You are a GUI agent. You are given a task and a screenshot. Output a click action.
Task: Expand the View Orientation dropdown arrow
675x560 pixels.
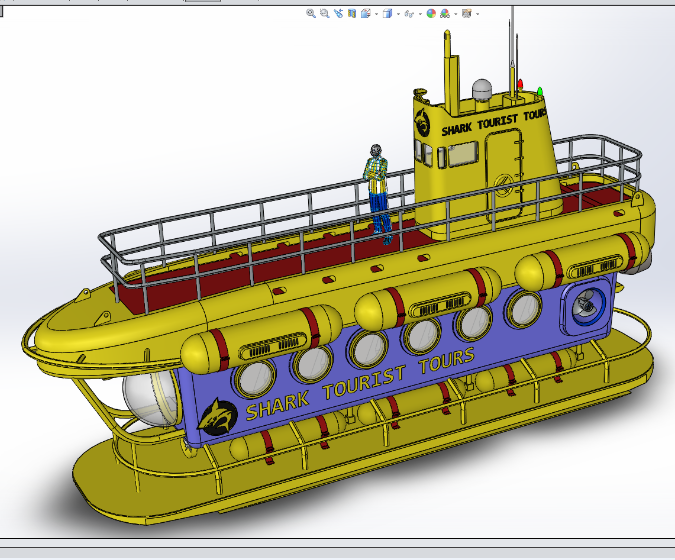click(x=376, y=14)
